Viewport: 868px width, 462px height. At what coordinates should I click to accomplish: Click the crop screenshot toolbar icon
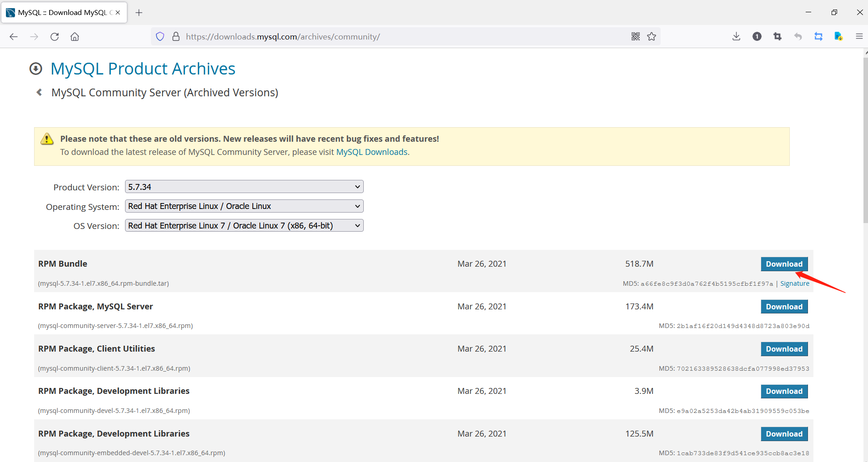(x=778, y=36)
